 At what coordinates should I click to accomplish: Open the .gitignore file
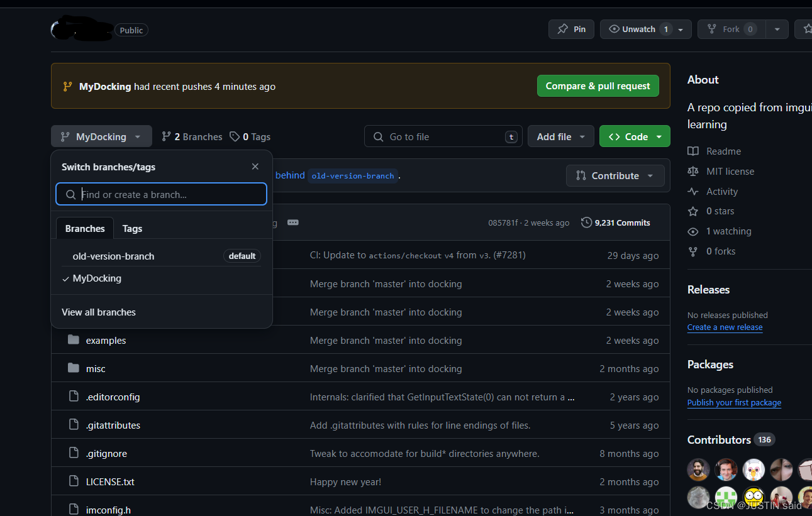(x=106, y=453)
